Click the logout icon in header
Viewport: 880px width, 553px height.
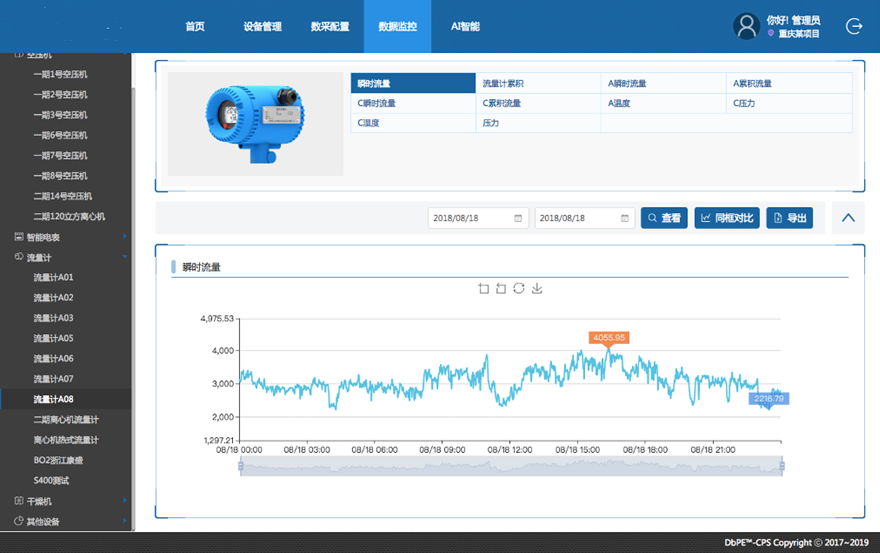(854, 26)
